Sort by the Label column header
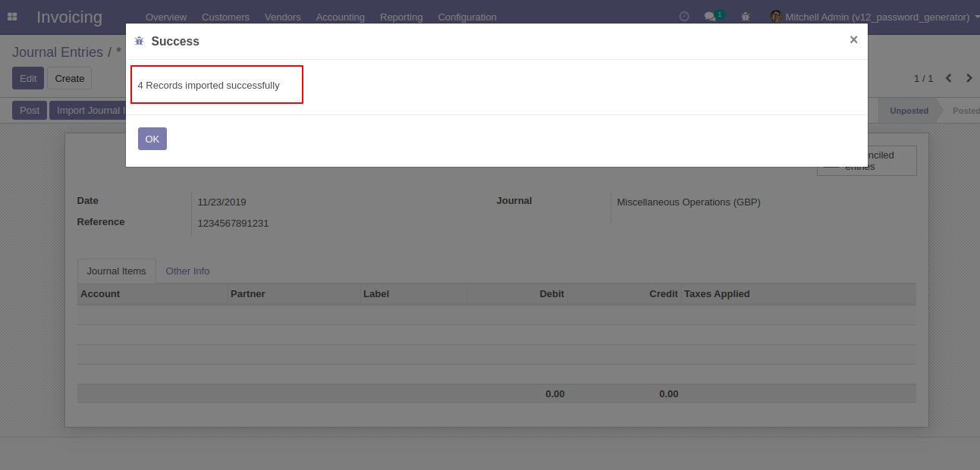This screenshot has height=470, width=980. click(413, 293)
